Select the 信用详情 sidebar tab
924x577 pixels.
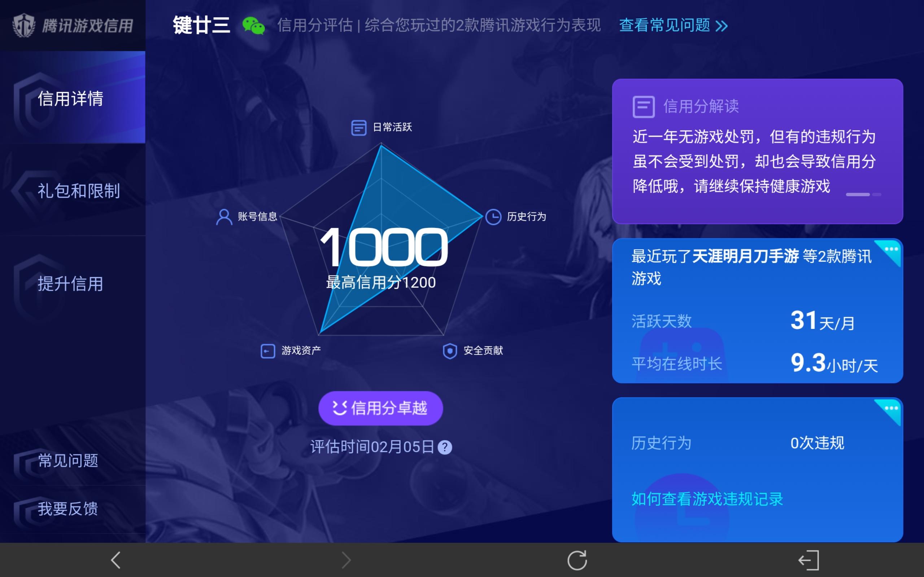[71, 98]
